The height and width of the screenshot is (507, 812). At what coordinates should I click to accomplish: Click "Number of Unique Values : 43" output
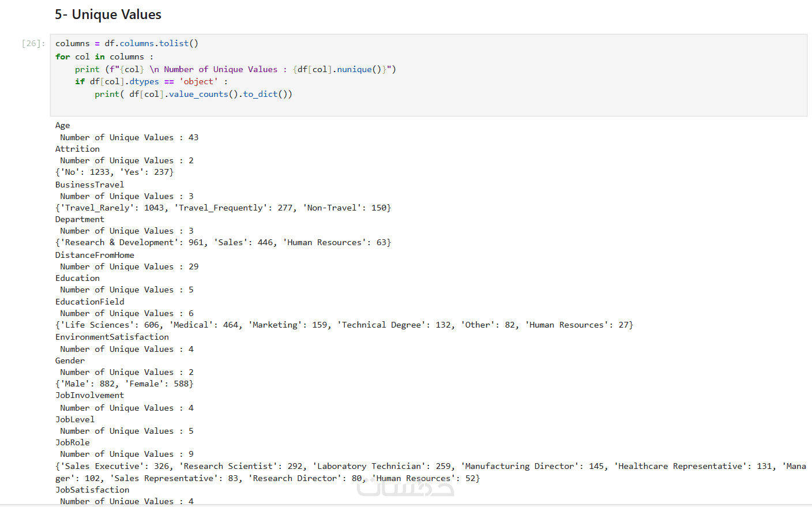pyautogui.click(x=129, y=137)
